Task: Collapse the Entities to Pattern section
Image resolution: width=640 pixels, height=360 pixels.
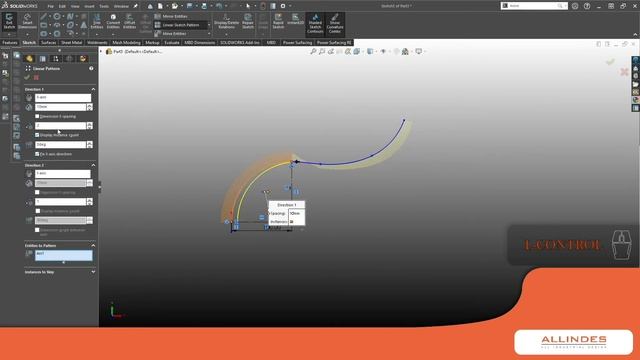Action: coord(93,246)
